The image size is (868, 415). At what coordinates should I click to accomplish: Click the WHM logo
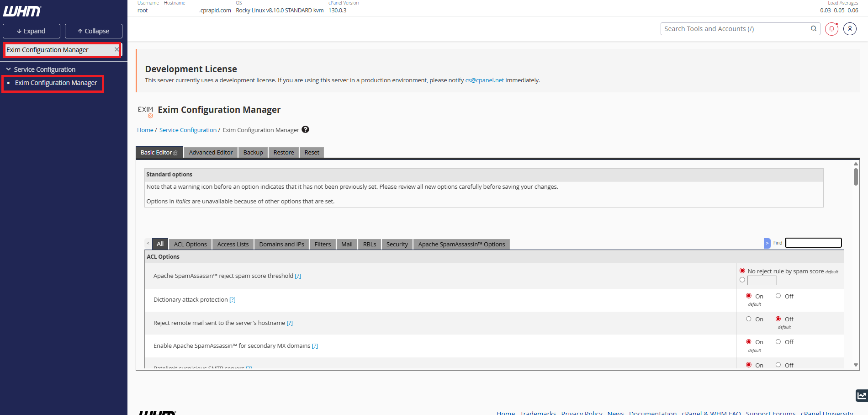(x=22, y=11)
